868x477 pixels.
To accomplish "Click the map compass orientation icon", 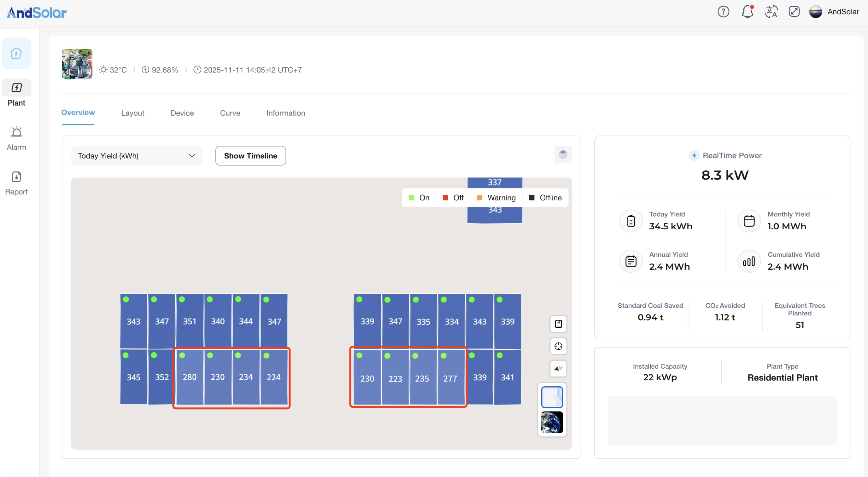I will coord(558,368).
